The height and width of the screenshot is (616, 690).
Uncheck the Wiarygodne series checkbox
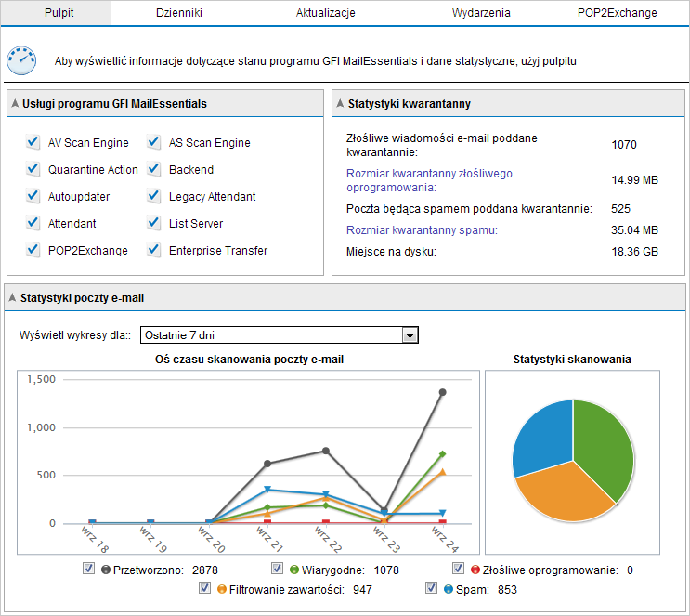tap(277, 569)
